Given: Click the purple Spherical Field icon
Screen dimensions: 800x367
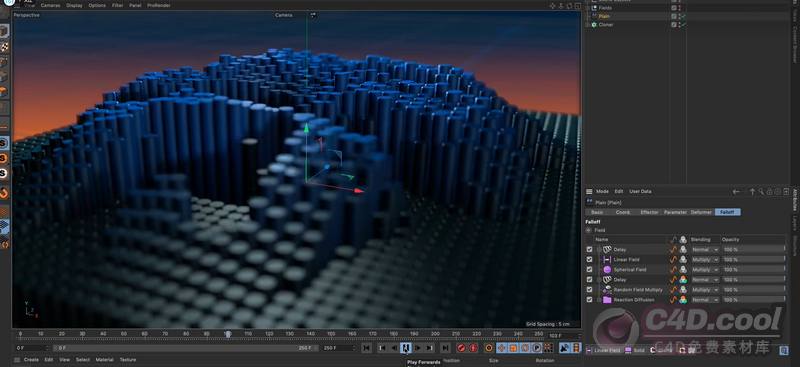Looking at the screenshot, I should coord(607,270).
